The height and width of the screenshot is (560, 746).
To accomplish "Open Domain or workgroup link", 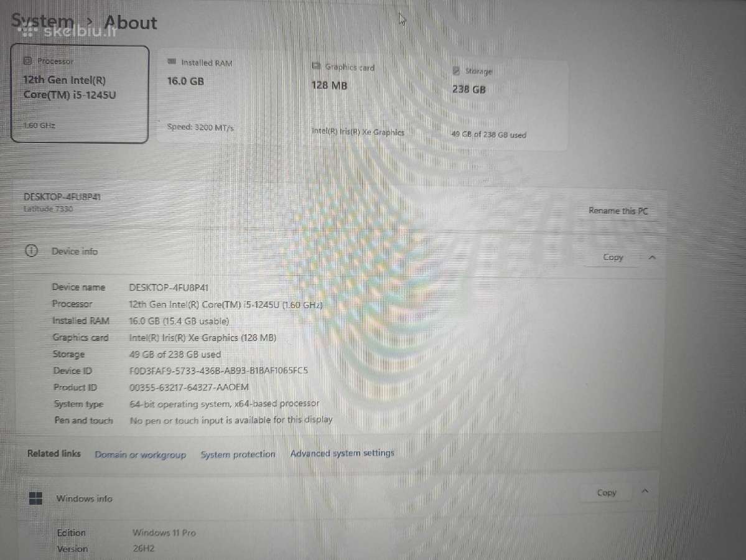I will 141,454.
